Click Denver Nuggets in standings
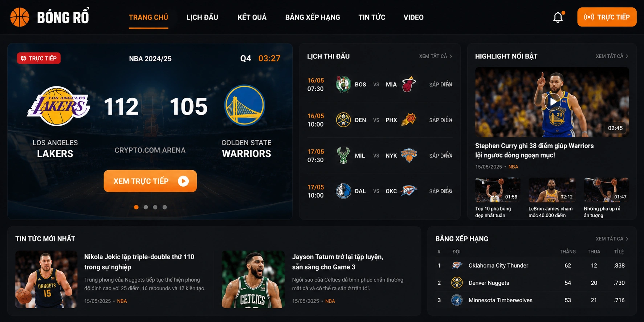 click(489, 283)
